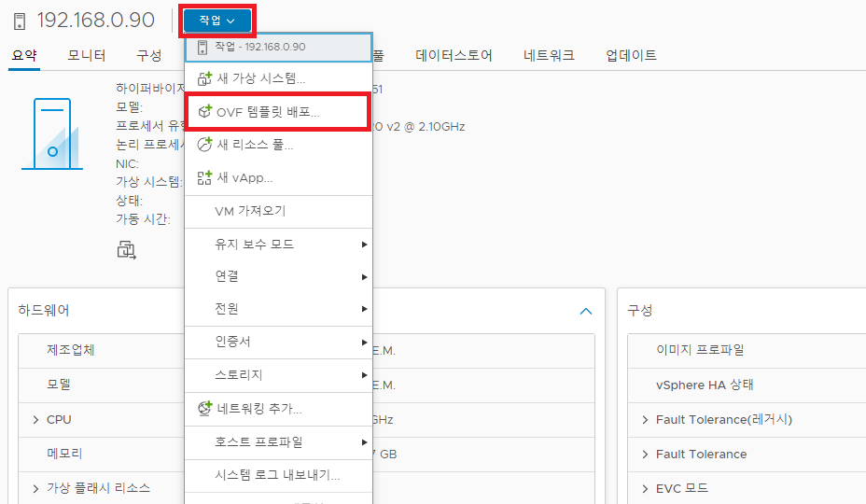Screen dimensions: 866x504
Task: Open the 스토리지 submenu
Action: [x=279, y=375]
